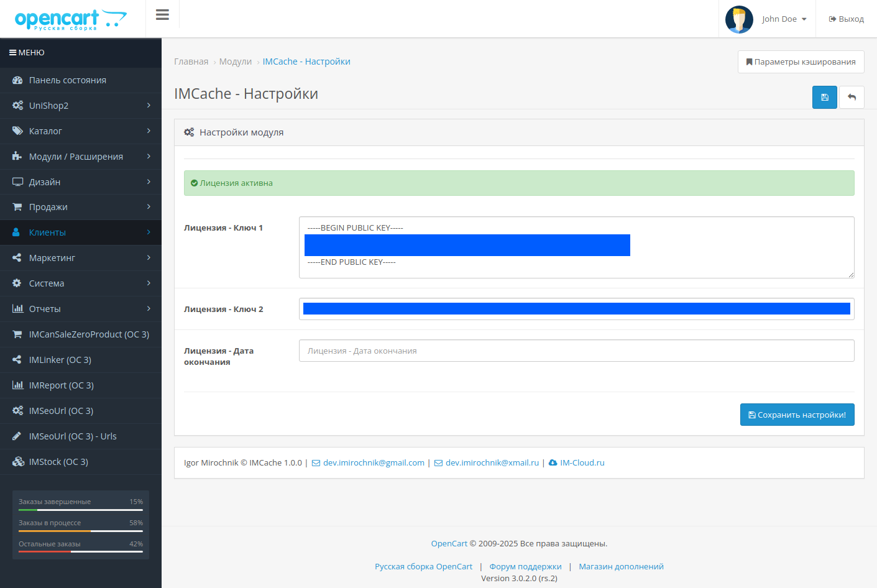Click IMCache - Настройки breadcrumb link
This screenshot has width=877, height=588.
(306, 62)
